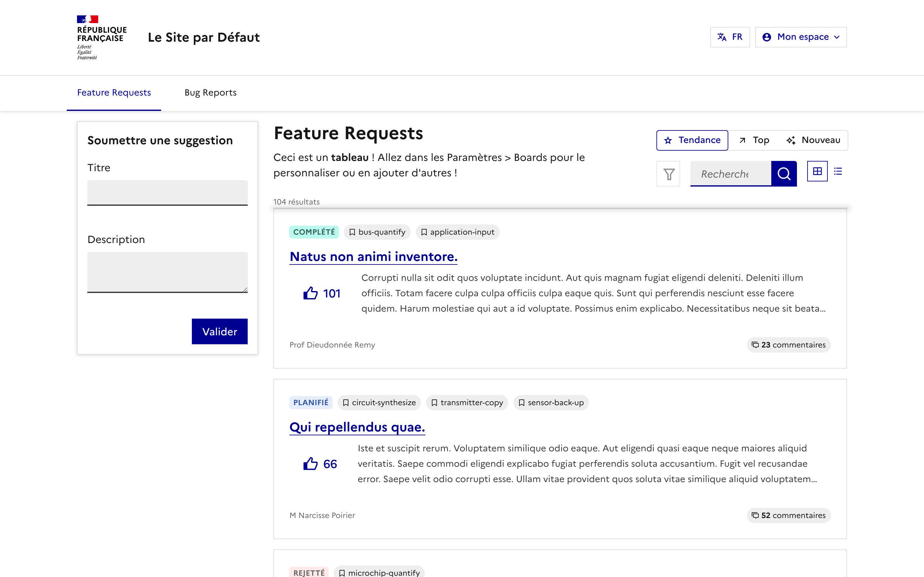Switch to list view icon
Screen dimensions: 924x577
coord(838,171)
